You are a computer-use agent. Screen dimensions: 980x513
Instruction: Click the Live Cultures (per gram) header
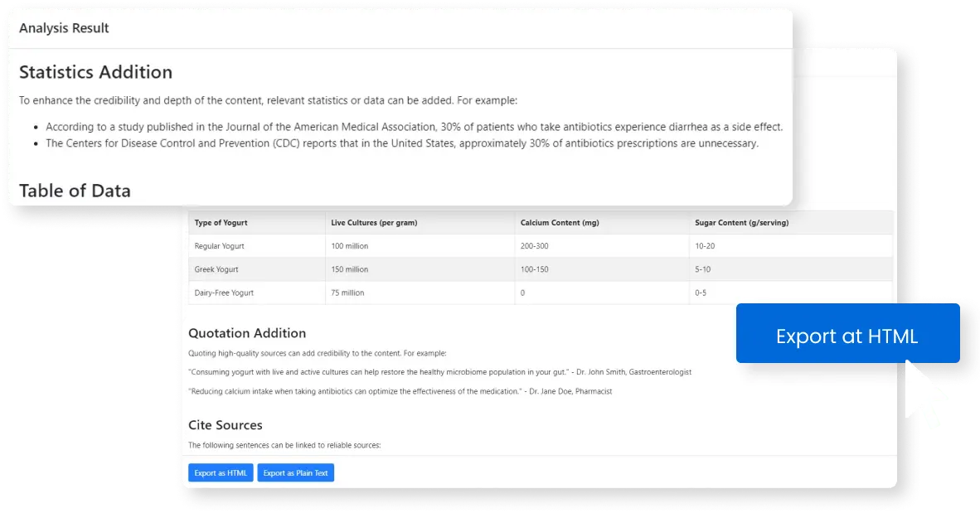coord(373,223)
